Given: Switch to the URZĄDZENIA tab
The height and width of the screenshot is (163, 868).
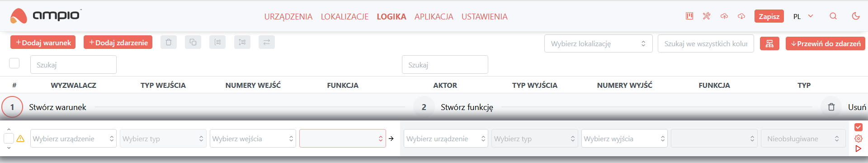Looking at the screenshot, I should (288, 17).
